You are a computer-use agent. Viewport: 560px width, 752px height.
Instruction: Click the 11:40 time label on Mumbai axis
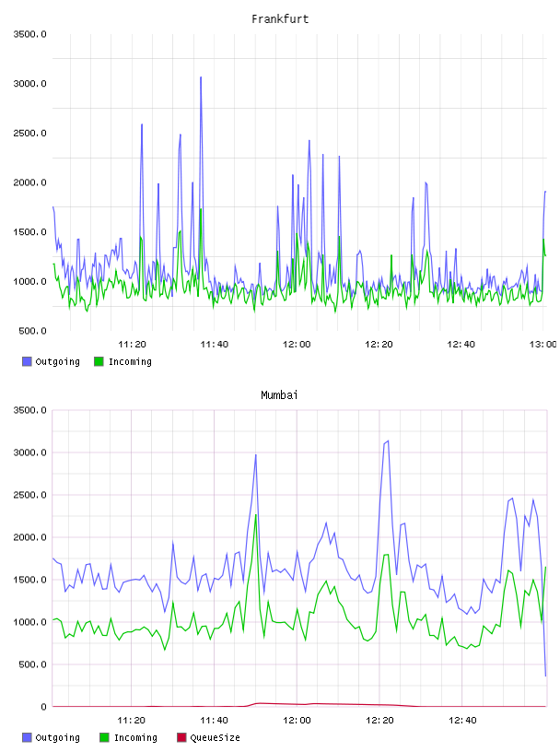click(214, 721)
